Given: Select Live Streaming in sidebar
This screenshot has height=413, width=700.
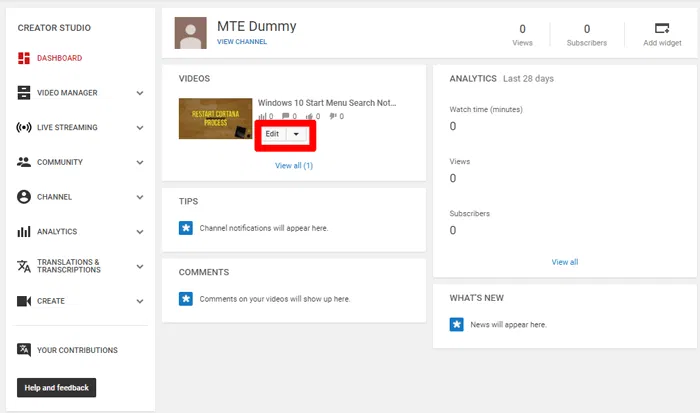Looking at the screenshot, I should [x=67, y=127].
